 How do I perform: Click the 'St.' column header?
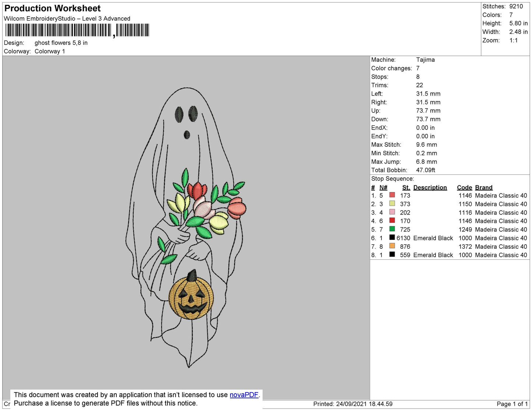click(406, 187)
